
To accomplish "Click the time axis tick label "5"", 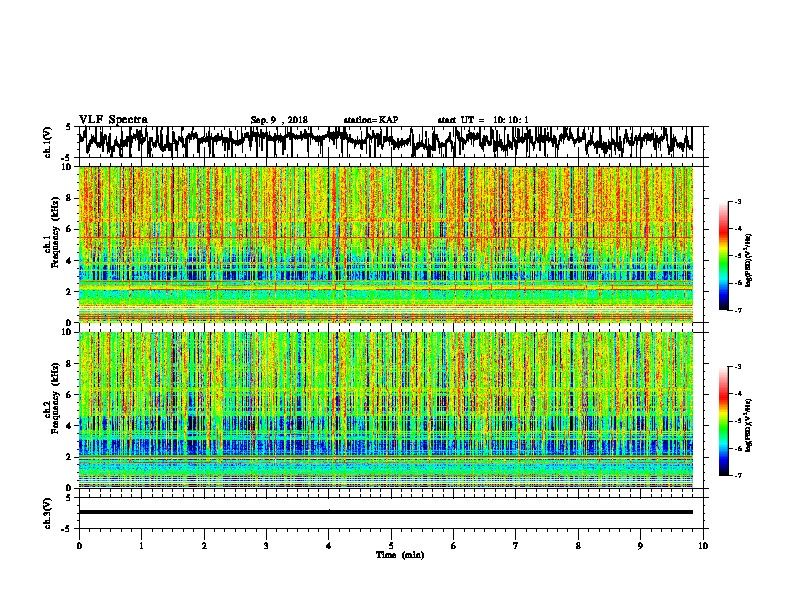I will pos(391,546).
